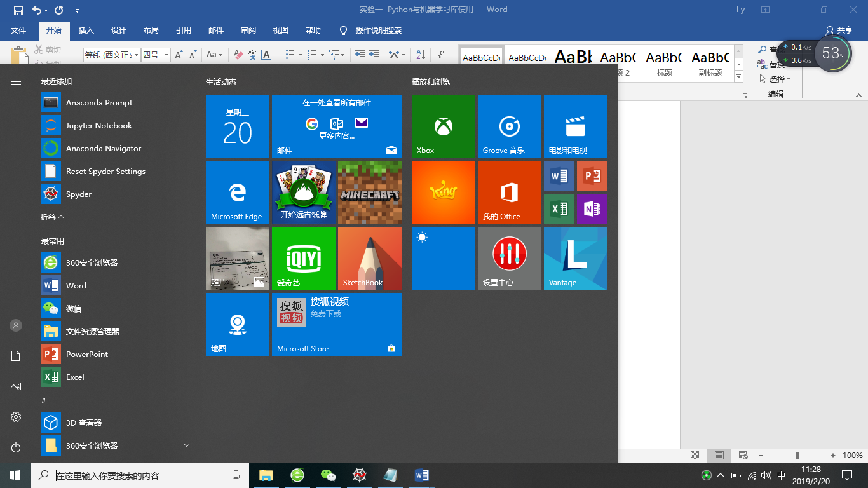Clear all formatting with the eraser icon

tap(238, 55)
